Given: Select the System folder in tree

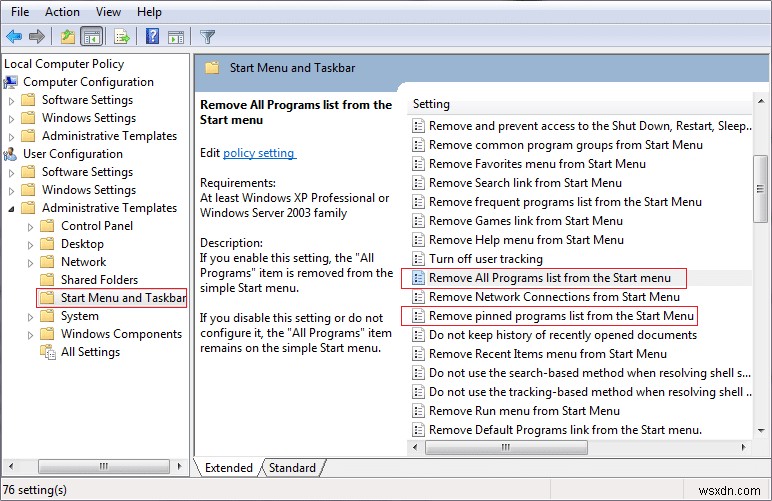Looking at the screenshot, I should (80, 316).
